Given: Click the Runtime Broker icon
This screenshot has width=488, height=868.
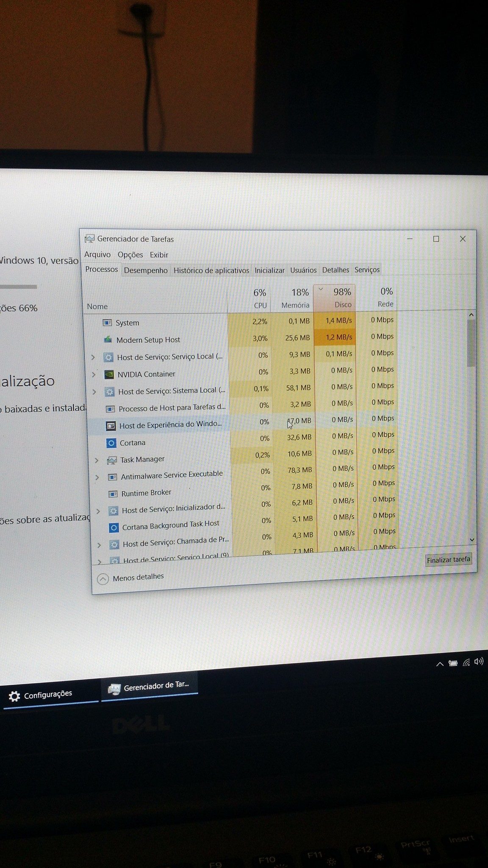Looking at the screenshot, I should pyautogui.click(x=113, y=494).
